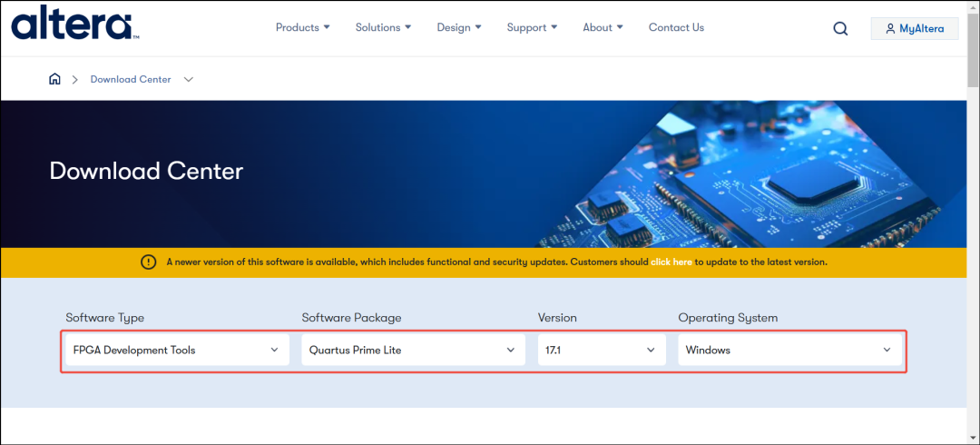The height and width of the screenshot is (445, 980).
Task: Click the Download Center breadcrumb link
Action: (131, 80)
